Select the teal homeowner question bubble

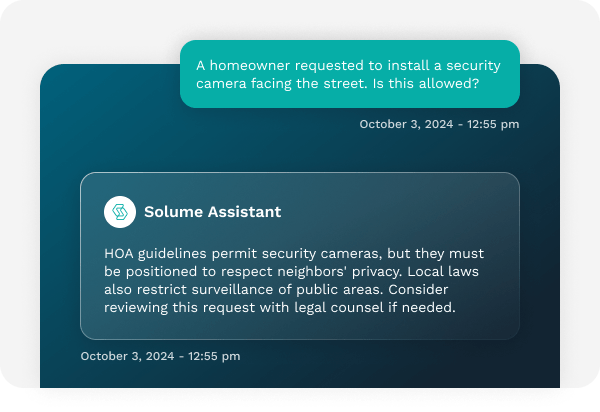pyautogui.click(x=349, y=74)
